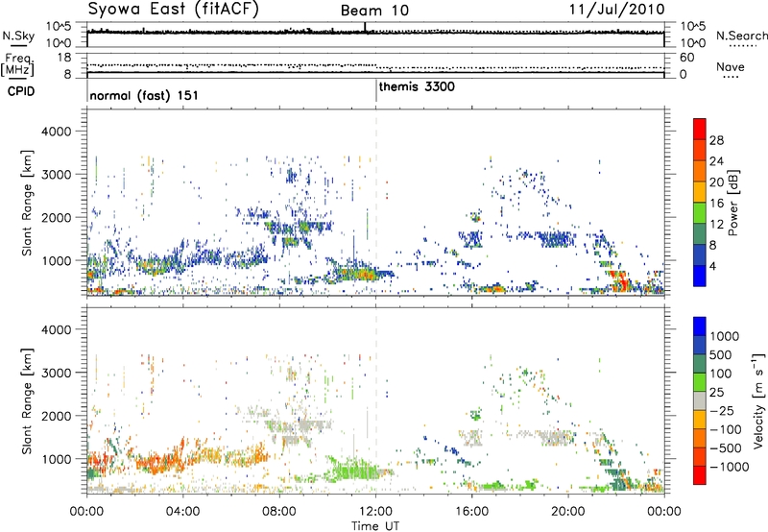The height and width of the screenshot is (532, 768).
Task: Click the '-100' value on Velocity color bar
Action: 726,429
